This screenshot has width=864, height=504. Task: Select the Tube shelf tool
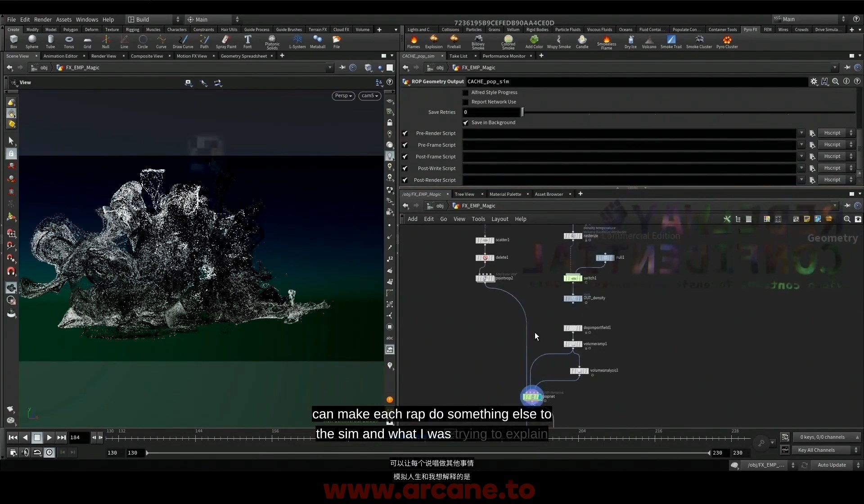(x=50, y=41)
